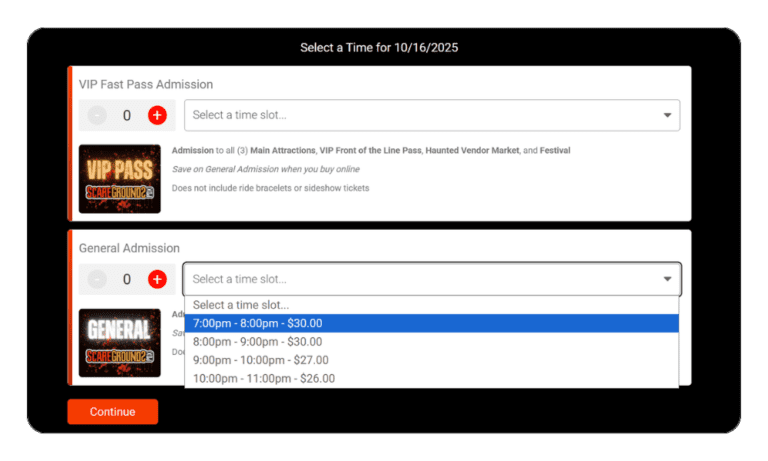Decrease General Admission ticket quantity
The width and height of the screenshot is (768, 461).
coord(97,279)
